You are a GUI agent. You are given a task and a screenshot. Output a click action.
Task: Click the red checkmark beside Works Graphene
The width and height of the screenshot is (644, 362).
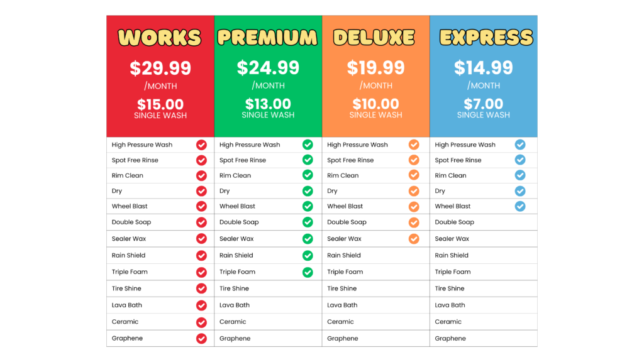[201, 339]
